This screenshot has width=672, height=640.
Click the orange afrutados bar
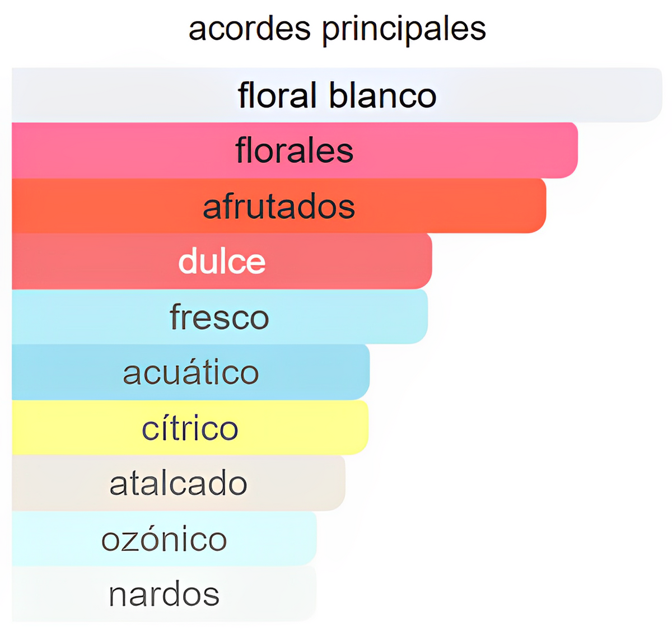click(x=279, y=205)
